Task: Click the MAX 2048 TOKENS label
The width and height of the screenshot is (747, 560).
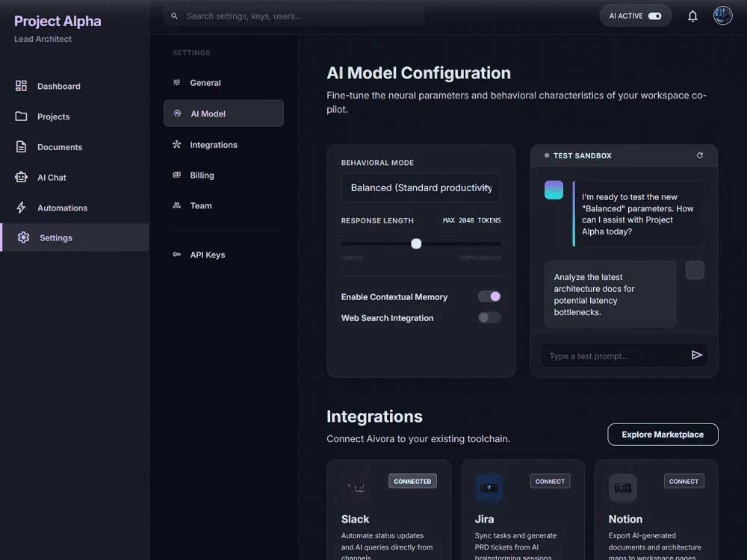Action: click(471, 220)
